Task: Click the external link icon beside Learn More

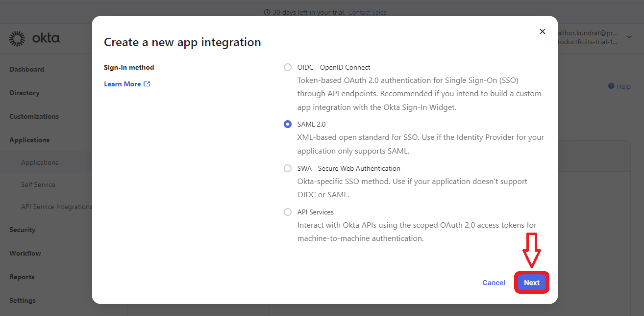Action: click(x=147, y=84)
